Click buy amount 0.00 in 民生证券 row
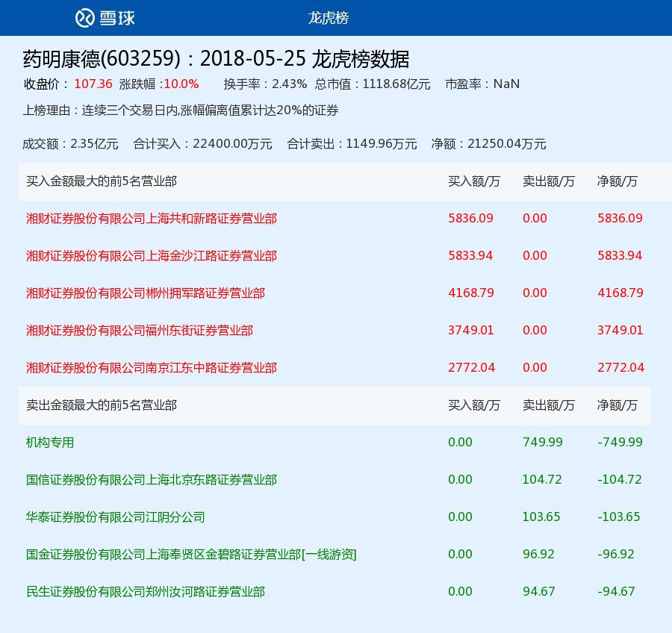The image size is (672, 633). [x=460, y=591]
